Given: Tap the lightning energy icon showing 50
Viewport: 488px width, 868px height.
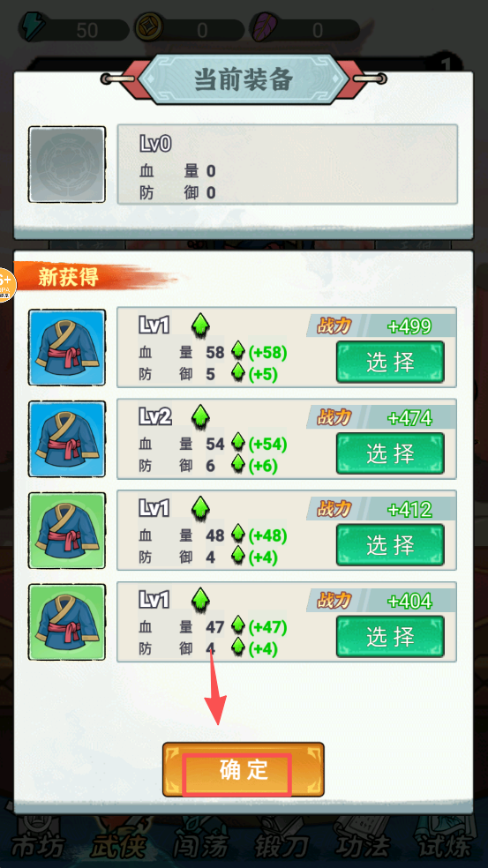Looking at the screenshot, I should 35,27.
